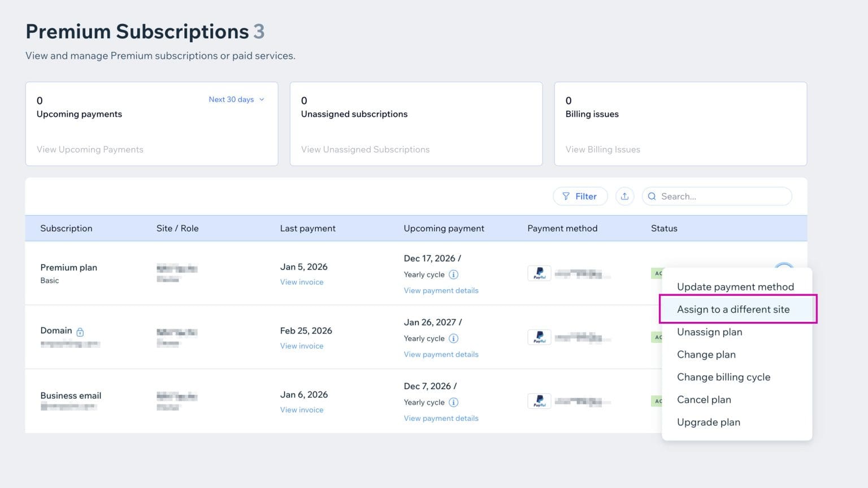Select Update payment method from the menu
Image resolution: width=868 pixels, height=488 pixels.
pyautogui.click(x=735, y=287)
